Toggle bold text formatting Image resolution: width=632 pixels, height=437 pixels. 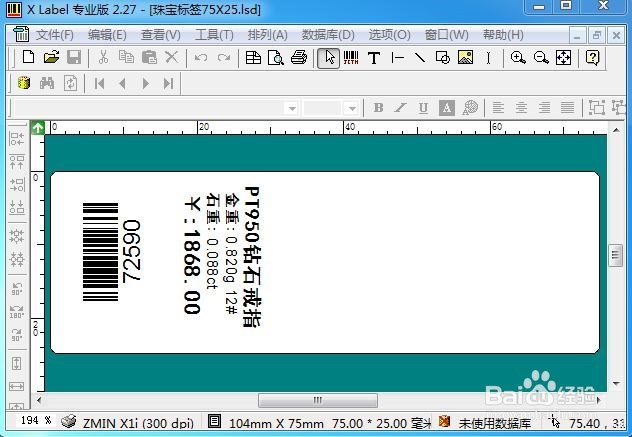click(x=378, y=108)
